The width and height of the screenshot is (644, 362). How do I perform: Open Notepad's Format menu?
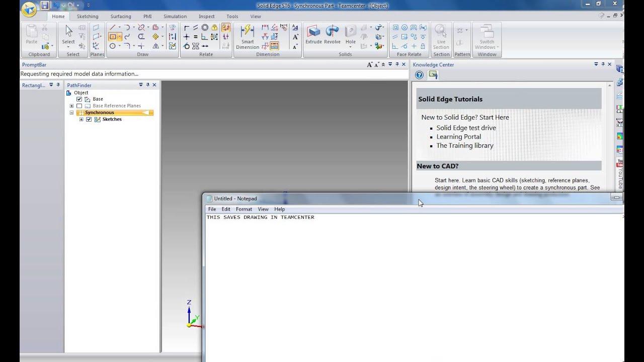(244, 209)
